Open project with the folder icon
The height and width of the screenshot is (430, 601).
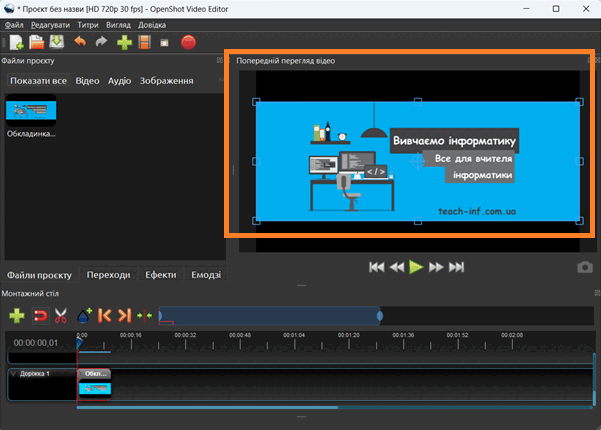(37, 42)
